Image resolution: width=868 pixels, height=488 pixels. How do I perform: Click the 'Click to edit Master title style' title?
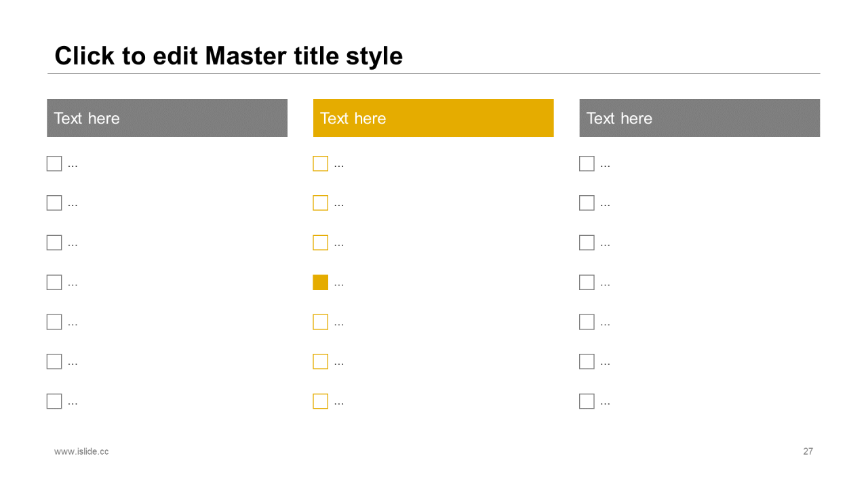coord(229,56)
